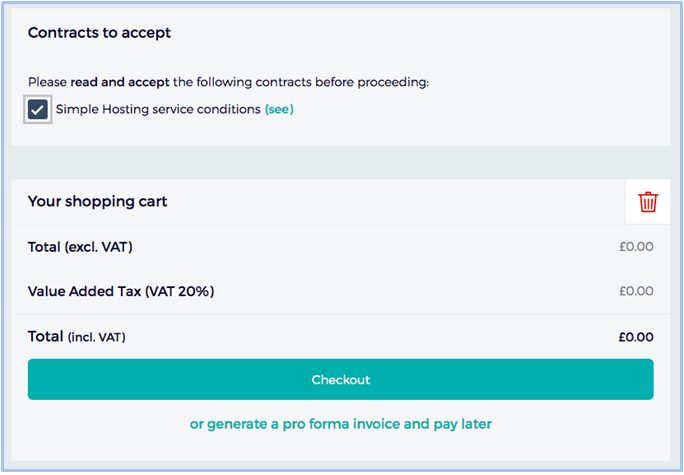This screenshot has height=475, width=684.
Task: Generate a pro forma invoice and pay later
Action: 341,424
